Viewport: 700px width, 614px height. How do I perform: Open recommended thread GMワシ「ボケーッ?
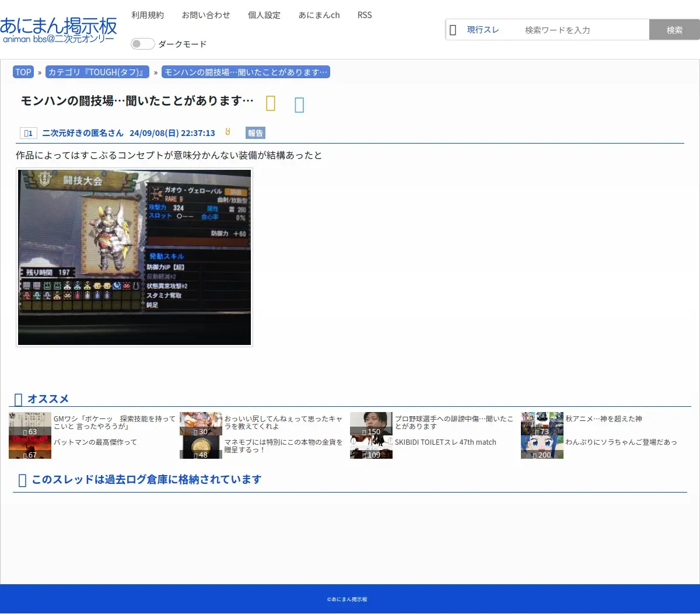tap(114, 423)
